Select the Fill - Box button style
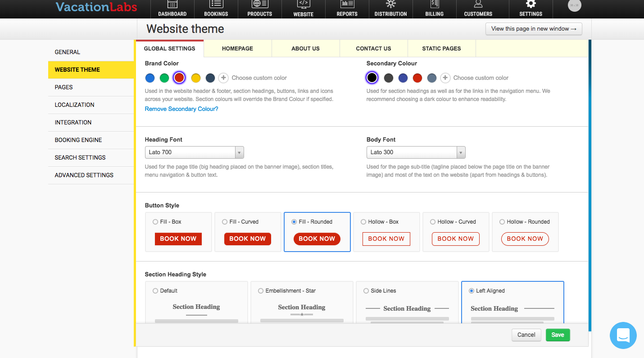The height and width of the screenshot is (358, 644). [155, 222]
